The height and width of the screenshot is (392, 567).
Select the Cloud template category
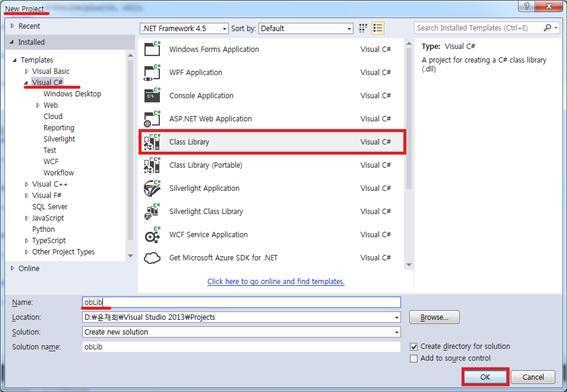click(53, 116)
